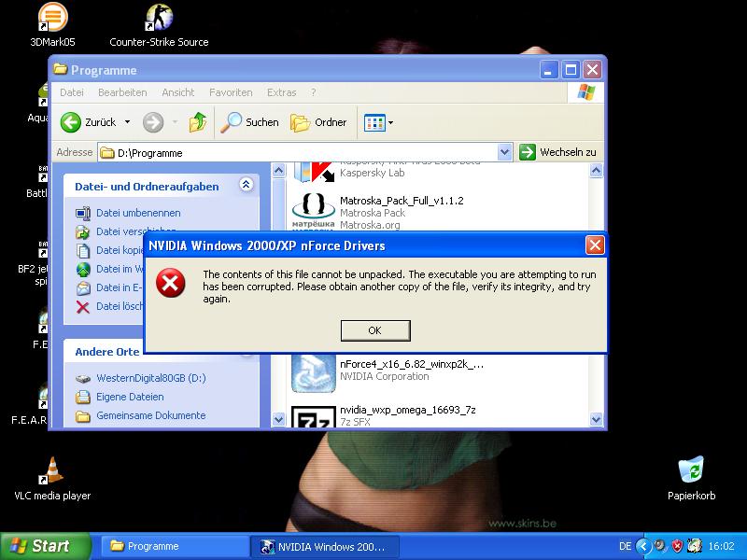Image resolution: width=747 pixels, height=560 pixels.
Task: Click the Matroska Pack file icon
Action: [x=313, y=212]
